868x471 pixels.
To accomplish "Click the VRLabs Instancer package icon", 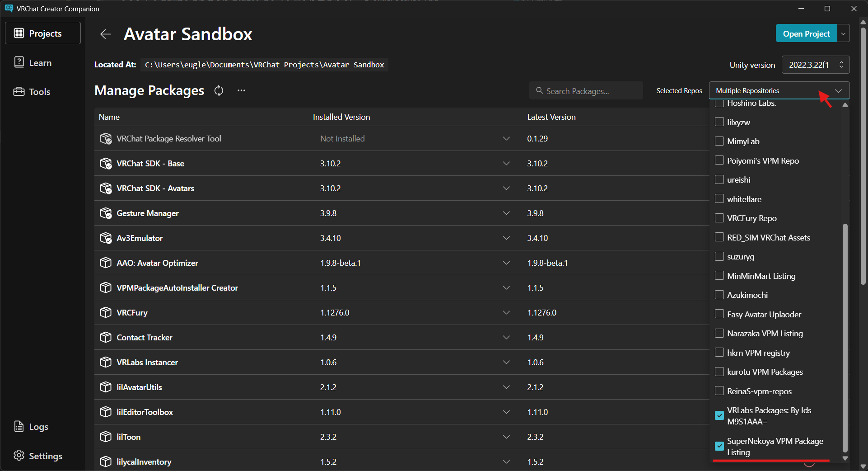I will click(x=106, y=363).
